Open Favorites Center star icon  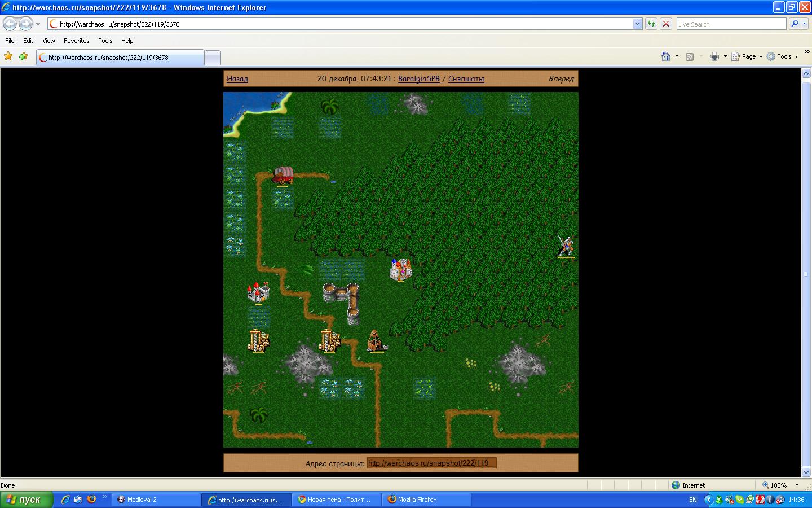8,56
